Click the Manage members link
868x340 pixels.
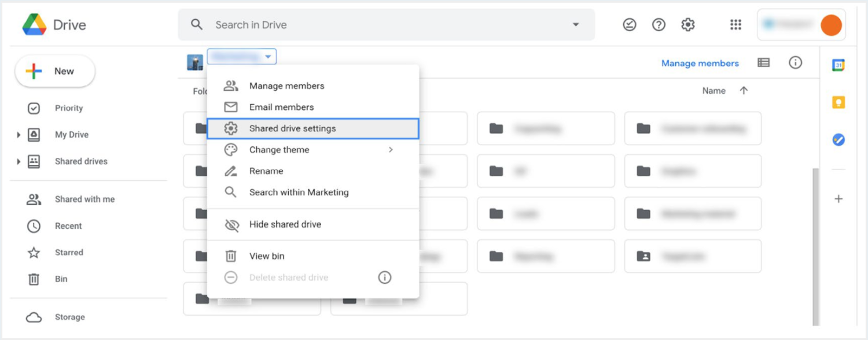coord(700,64)
